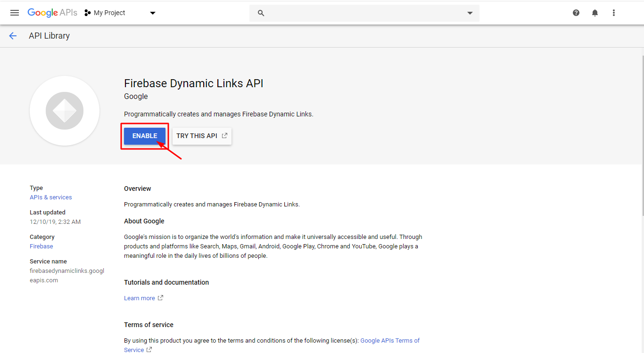The height and width of the screenshot is (353, 644).
Task: Click the Last updated date 12/10/19, 2:32 AM
Action: [55, 222]
